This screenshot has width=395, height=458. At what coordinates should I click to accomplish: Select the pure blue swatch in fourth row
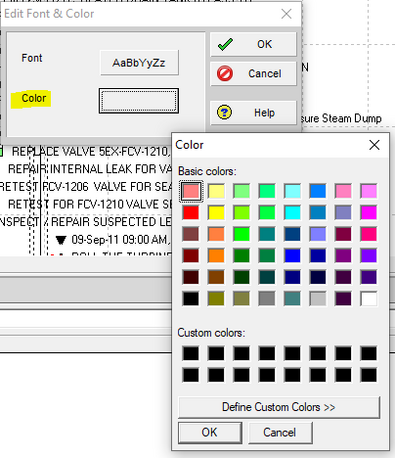click(x=293, y=256)
